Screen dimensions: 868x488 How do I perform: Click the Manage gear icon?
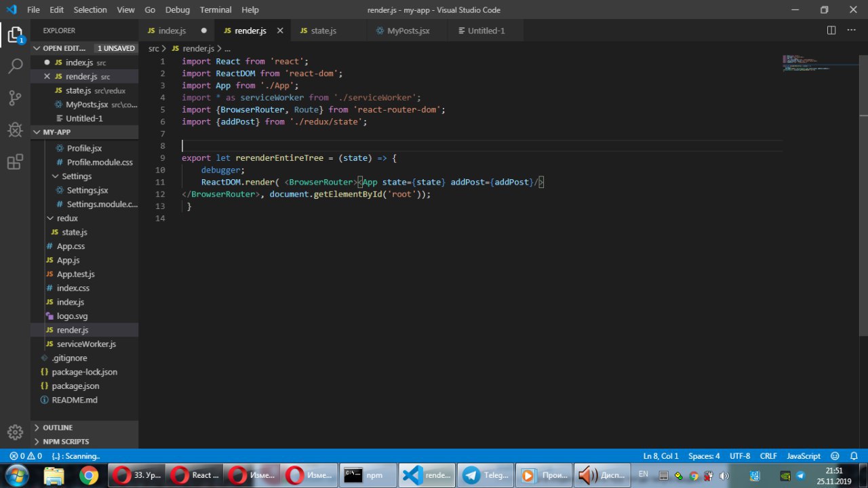click(15, 432)
